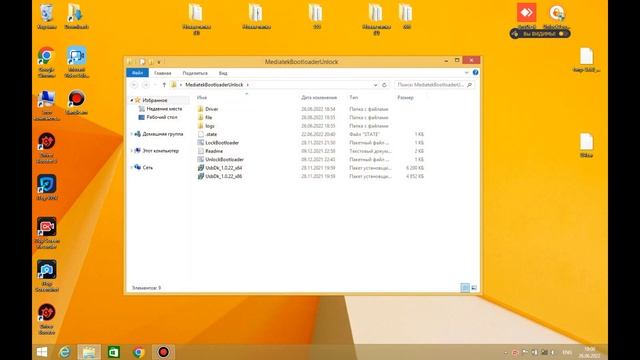Open the Recycle Bin on desktop
The width and height of the screenshot is (640, 360).
tap(47, 17)
